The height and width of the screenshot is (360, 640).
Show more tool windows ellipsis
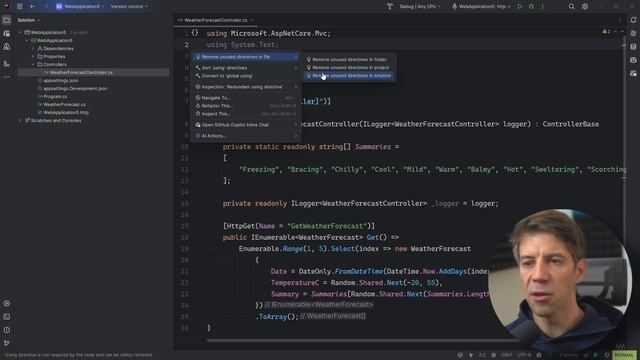click(x=7, y=77)
